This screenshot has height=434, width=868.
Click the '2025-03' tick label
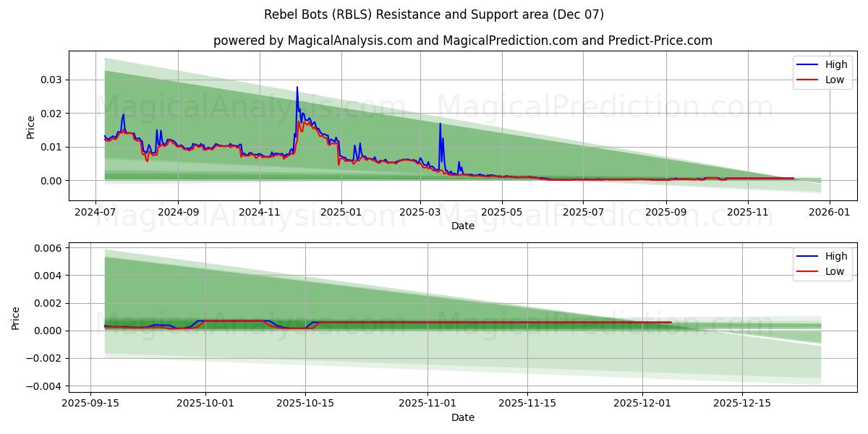pyautogui.click(x=420, y=213)
